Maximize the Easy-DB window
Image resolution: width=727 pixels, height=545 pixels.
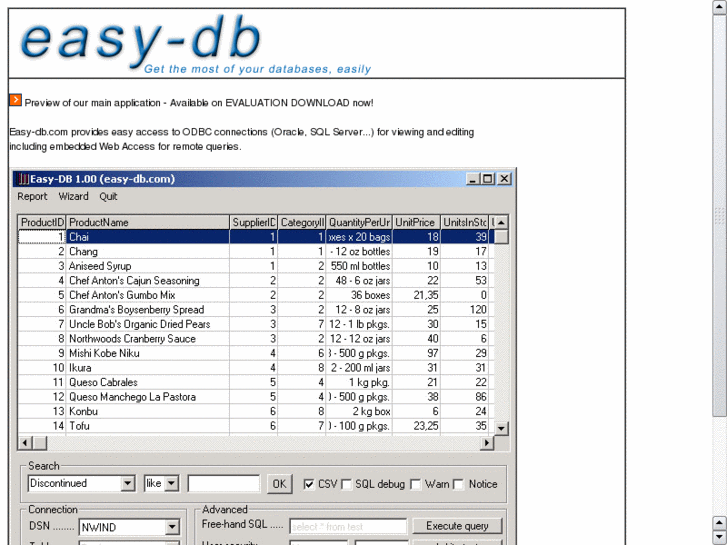pyautogui.click(x=488, y=179)
